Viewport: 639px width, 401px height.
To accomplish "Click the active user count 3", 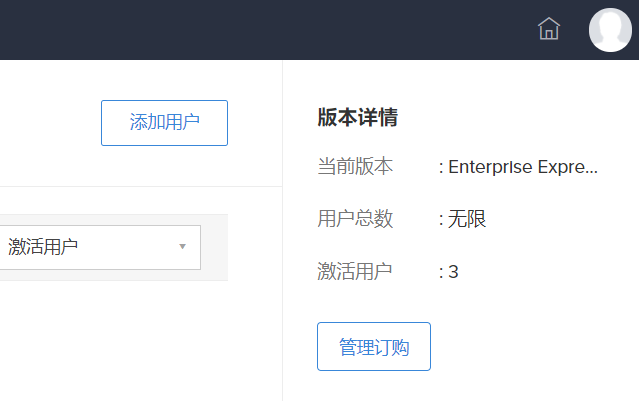I will click(453, 271).
